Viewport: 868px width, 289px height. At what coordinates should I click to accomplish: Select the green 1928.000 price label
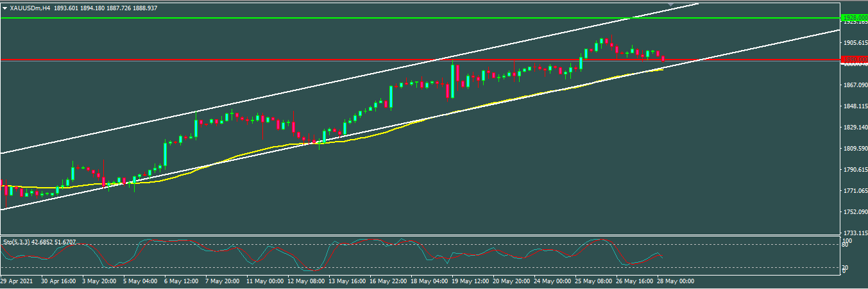(854, 18)
